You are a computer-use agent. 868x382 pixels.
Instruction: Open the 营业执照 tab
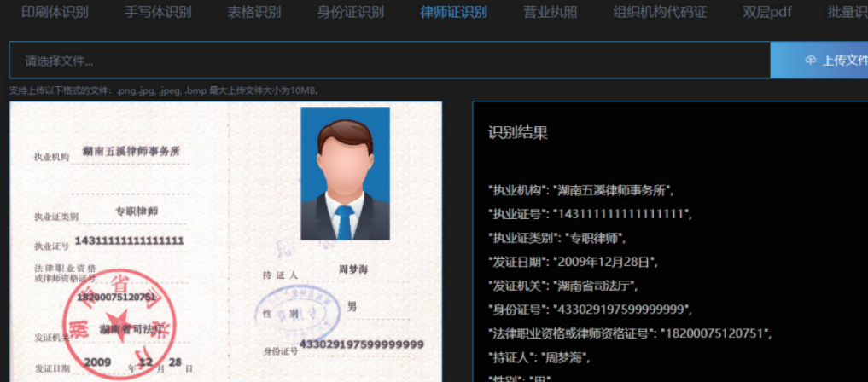(550, 12)
